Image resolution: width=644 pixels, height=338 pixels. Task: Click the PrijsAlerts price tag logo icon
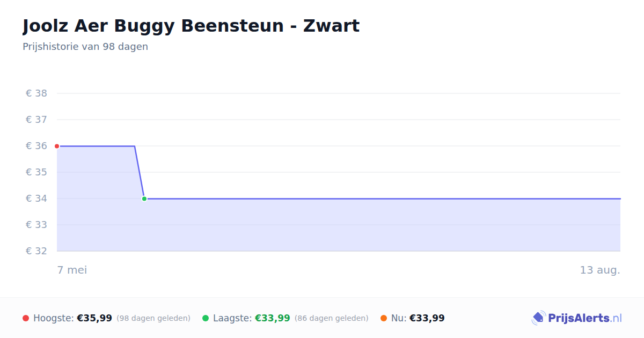coord(538,318)
